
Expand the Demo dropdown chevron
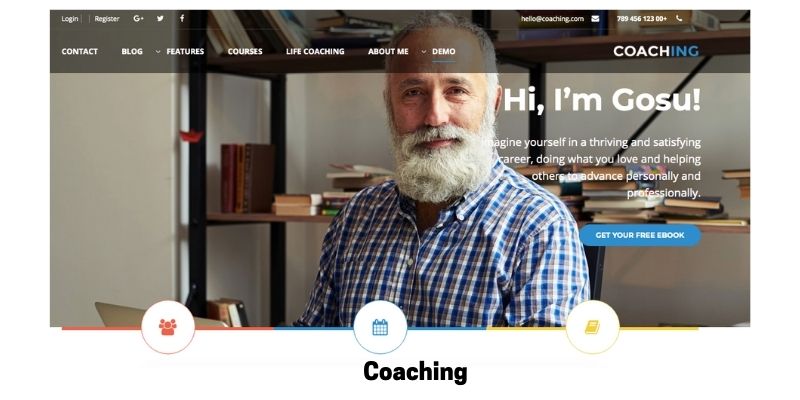pyautogui.click(x=424, y=52)
